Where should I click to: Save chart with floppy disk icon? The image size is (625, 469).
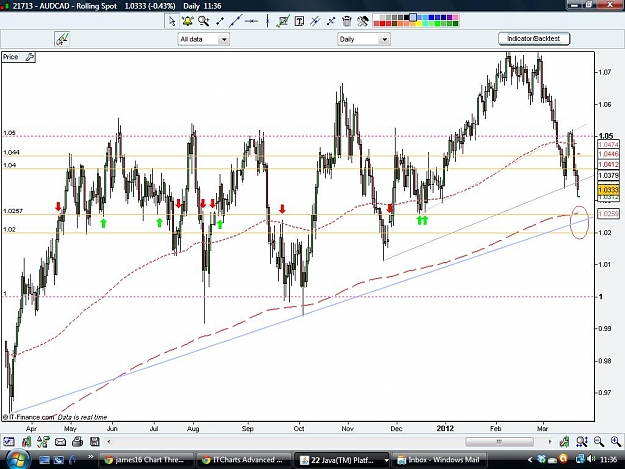[x=94, y=442]
